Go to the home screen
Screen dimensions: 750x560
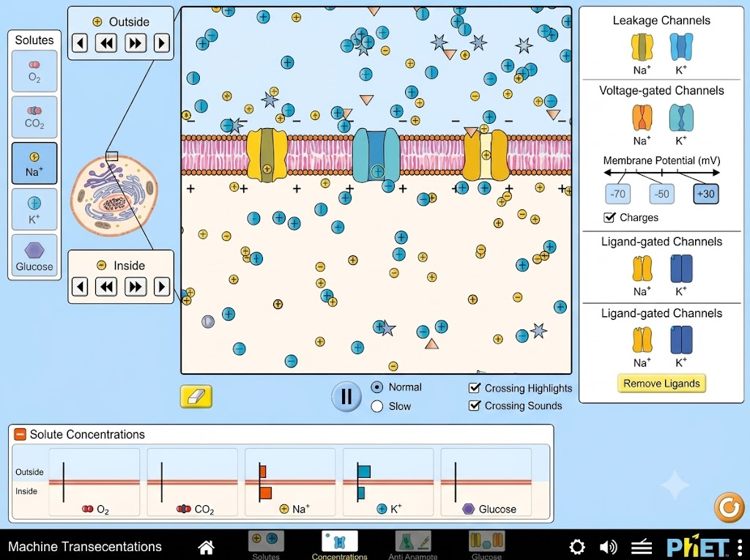[x=206, y=547]
